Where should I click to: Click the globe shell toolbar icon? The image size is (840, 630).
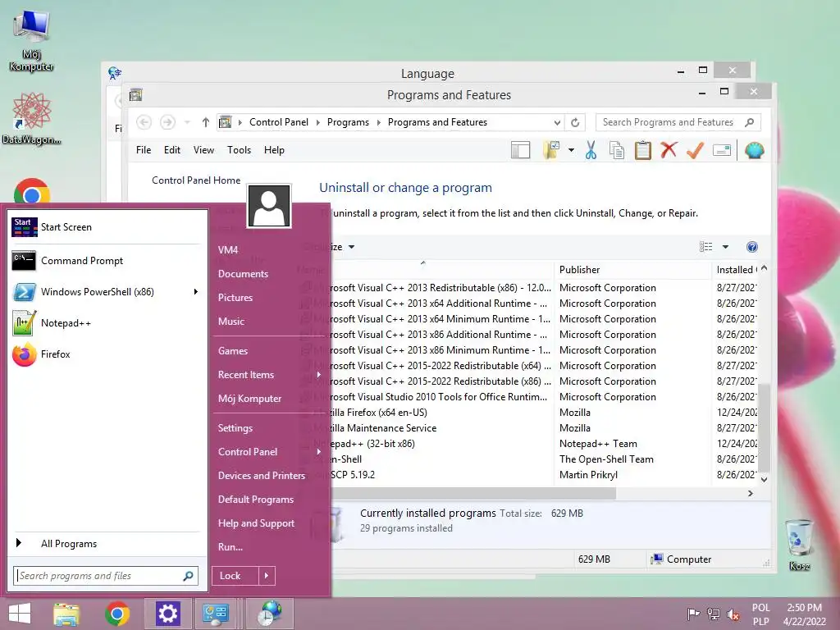coord(754,151)
